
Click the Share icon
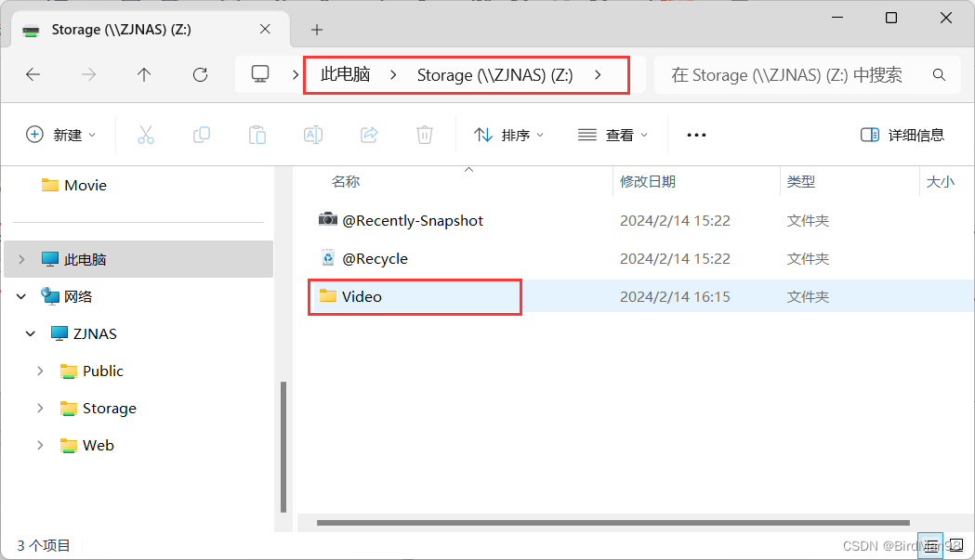[x=369, y=135]
